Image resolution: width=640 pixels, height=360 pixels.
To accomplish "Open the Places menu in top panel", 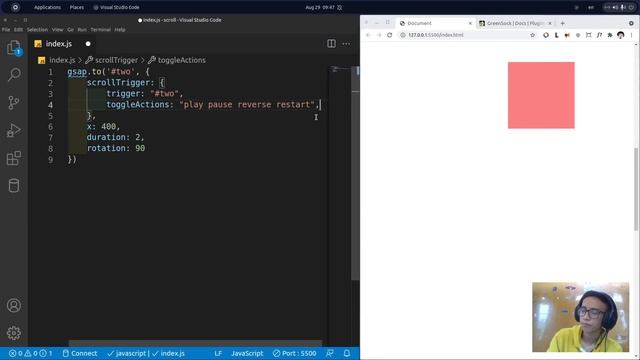I will pos(76,7).
